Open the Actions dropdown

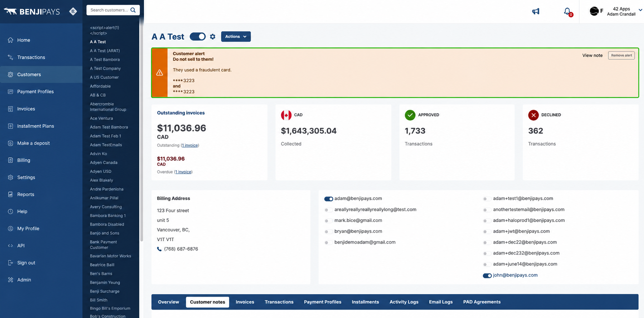click(x=236, y=36)
